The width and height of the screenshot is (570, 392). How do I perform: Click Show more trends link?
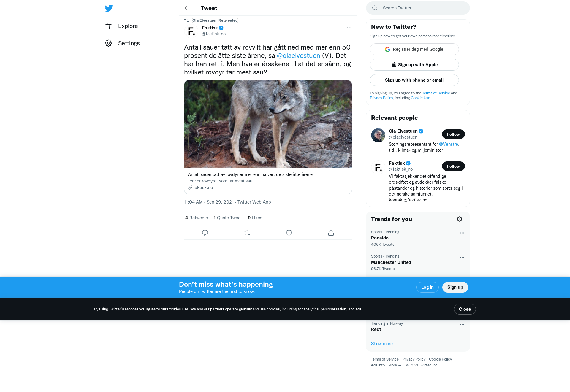point(382,343)
